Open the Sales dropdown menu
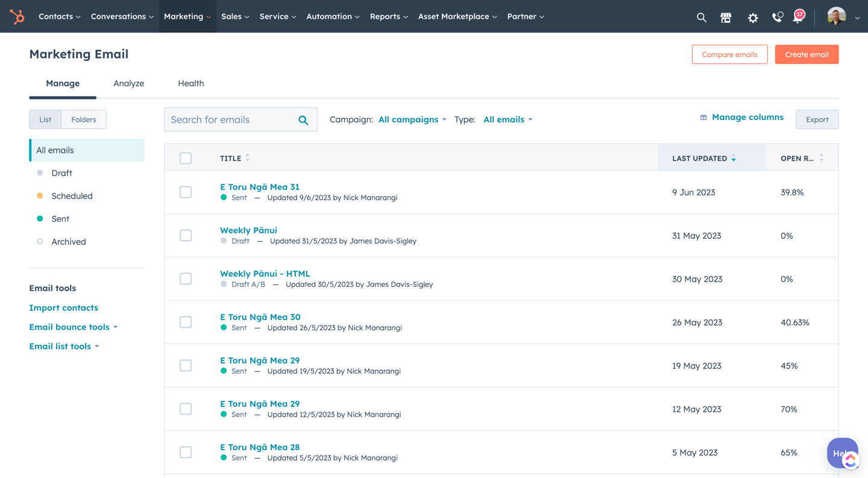This screenshot has height=478, width=868. click(235, 16)
